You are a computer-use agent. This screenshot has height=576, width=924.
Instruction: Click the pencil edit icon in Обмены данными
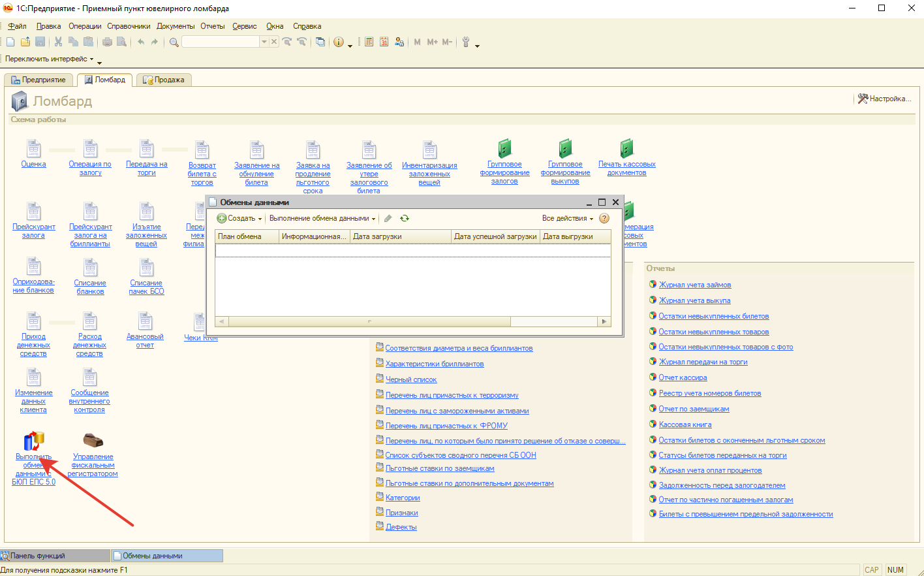point(388,219)
